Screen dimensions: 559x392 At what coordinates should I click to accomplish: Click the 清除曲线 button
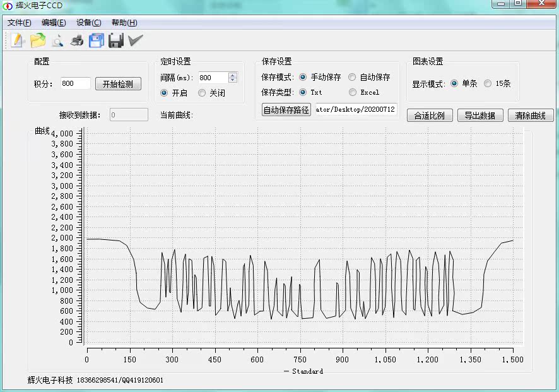coord(531,116)
